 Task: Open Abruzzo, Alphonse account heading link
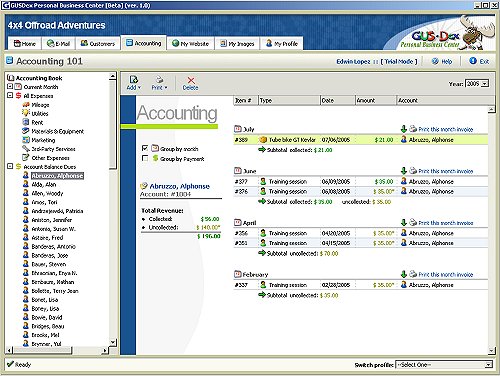[x=180, y=186]
